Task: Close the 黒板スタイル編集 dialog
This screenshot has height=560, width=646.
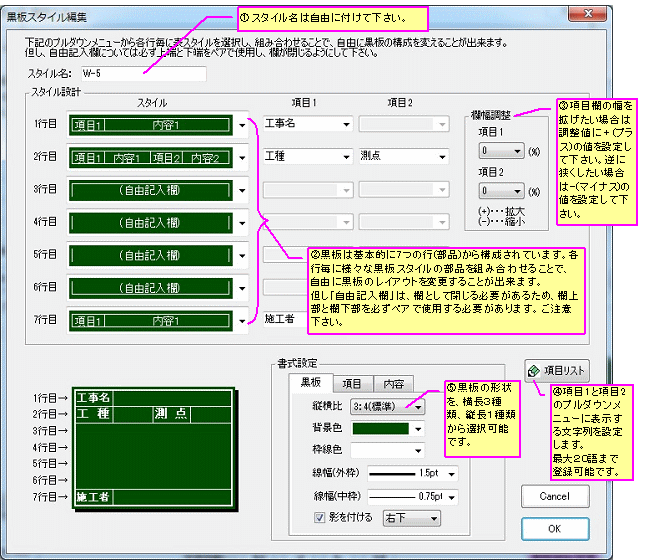Action: (588, 14)
